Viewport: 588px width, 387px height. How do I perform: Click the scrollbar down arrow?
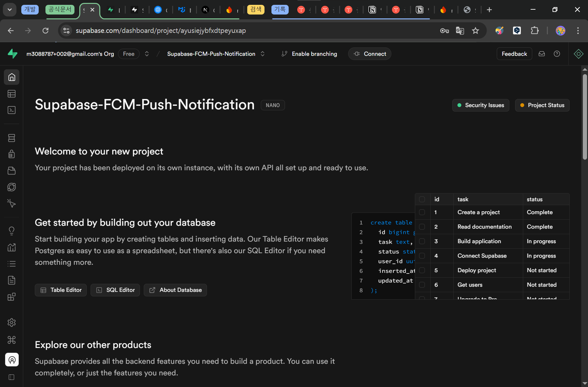pos(585,383)
